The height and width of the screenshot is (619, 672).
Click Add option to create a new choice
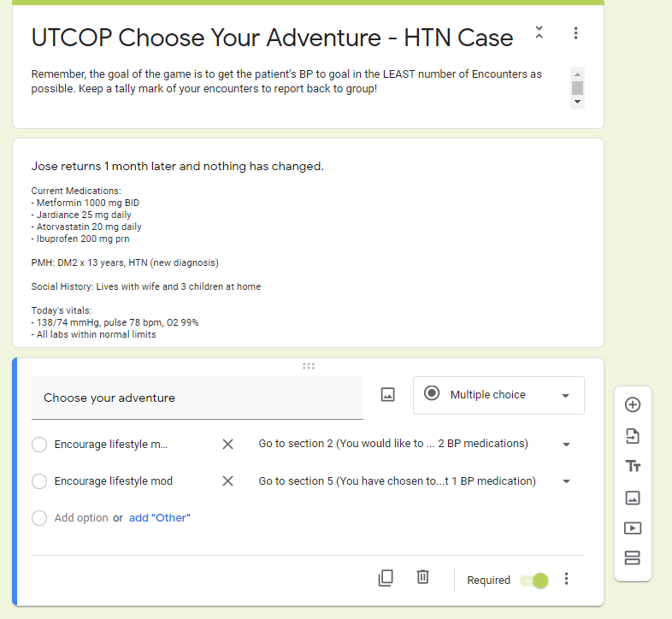pos(81,518)
